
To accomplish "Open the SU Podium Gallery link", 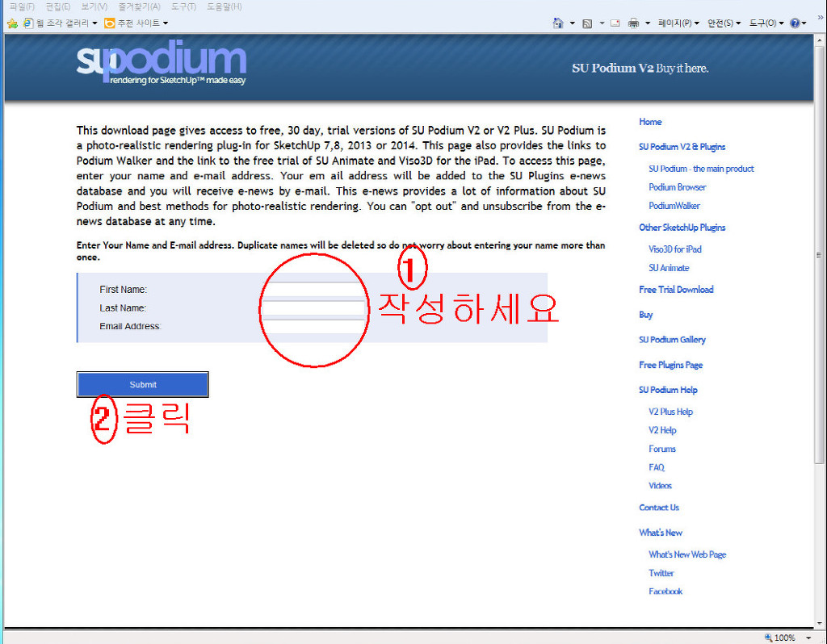I will [x=672, y=340].
